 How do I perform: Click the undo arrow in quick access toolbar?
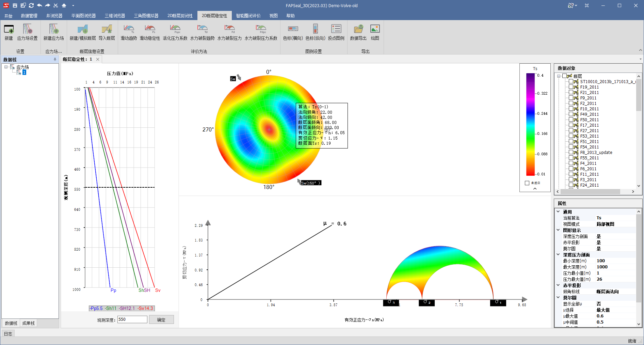(39, 5)
